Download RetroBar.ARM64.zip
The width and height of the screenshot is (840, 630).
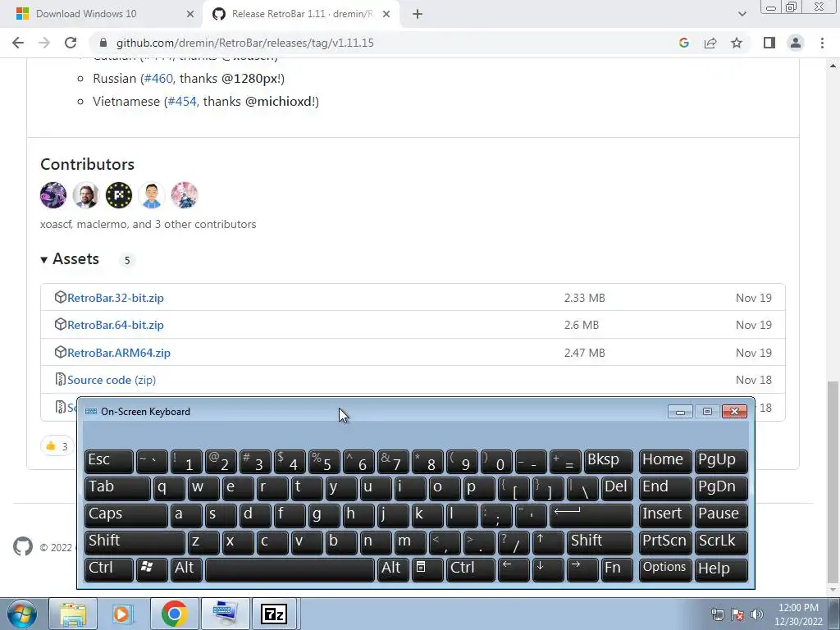point(118,353)
